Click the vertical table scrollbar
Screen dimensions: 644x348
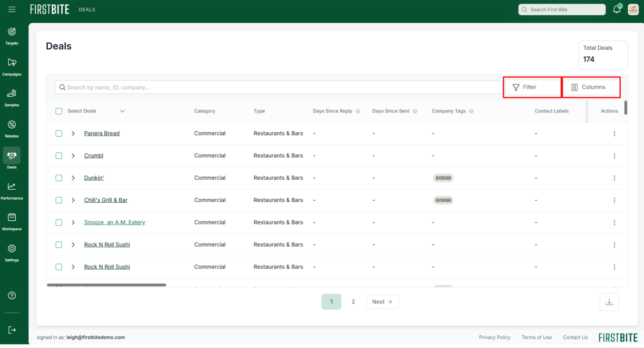pos(626,108)
